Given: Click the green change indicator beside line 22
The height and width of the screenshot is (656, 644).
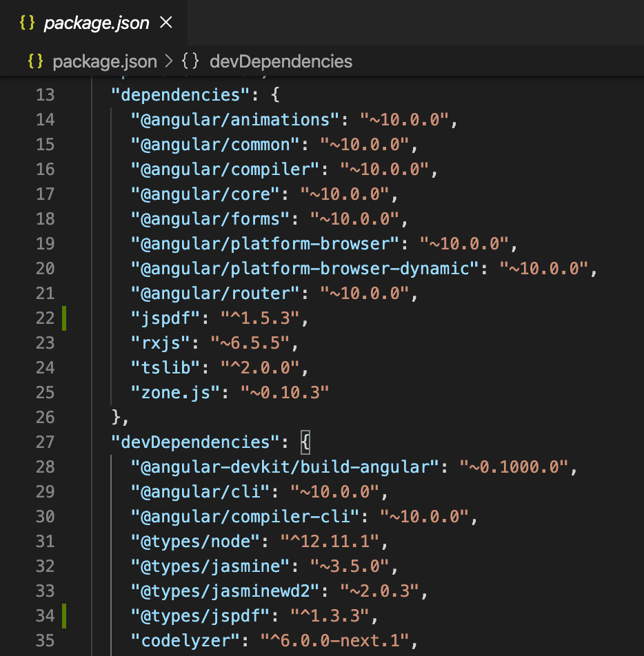Looking at the screenshot, I should 63,318.
